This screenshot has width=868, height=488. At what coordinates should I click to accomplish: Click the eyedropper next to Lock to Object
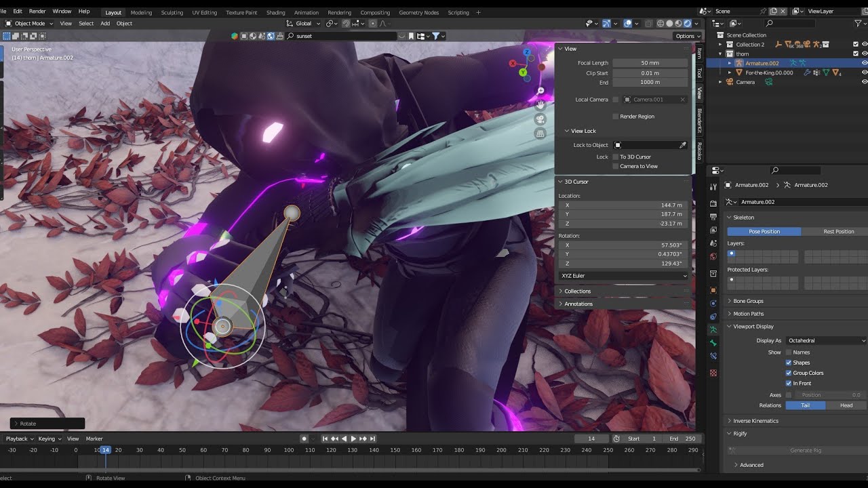click(x=683, y=145)
